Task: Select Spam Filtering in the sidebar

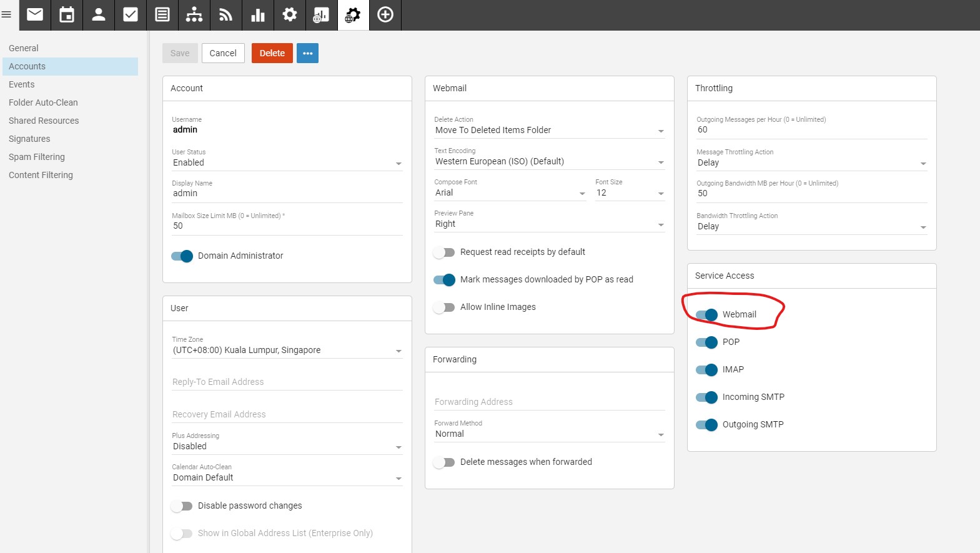Action: point(70,157)
